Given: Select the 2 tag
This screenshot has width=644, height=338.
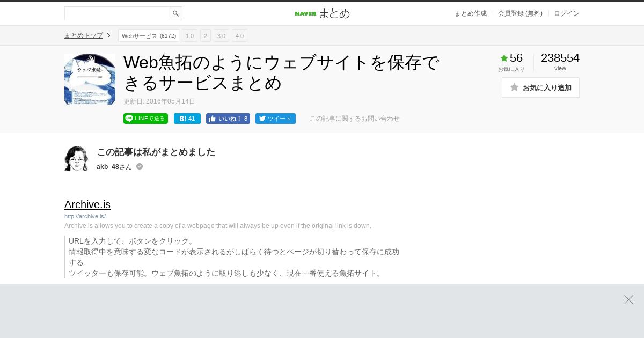Looking at the screenshot, I should tap(206, 35).
